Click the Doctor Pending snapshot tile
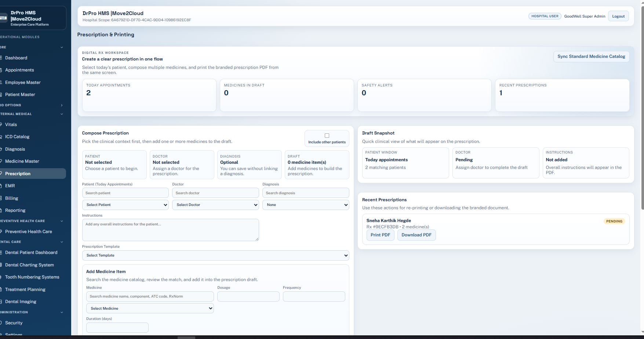Viewport: 644px width, 339px height. (x=496, y=163)
